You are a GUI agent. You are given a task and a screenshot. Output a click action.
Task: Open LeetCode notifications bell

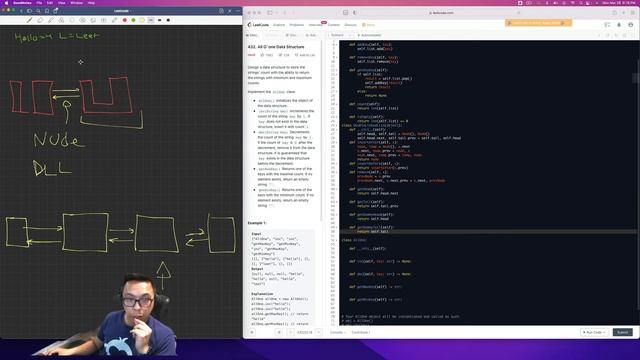pos(619,25)
